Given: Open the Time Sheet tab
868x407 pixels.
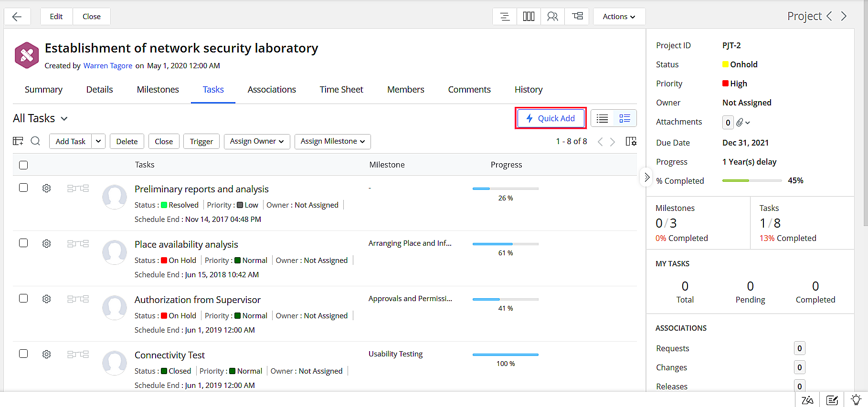Looking at the screenshot, I should pyautogui.click(x=341, y=90).
